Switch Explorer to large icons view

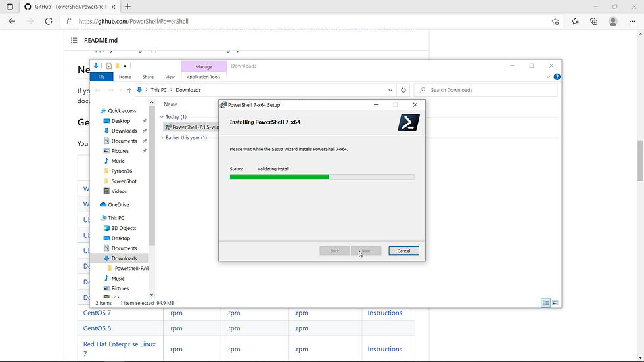[555, 303]
